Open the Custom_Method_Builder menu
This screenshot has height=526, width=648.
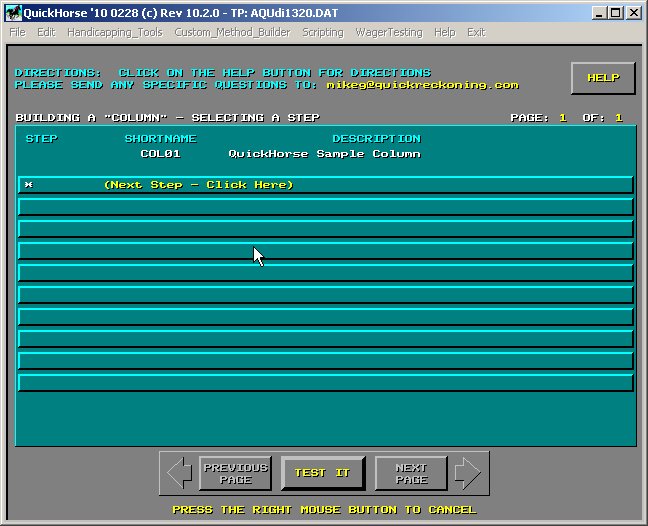point(232,32)
